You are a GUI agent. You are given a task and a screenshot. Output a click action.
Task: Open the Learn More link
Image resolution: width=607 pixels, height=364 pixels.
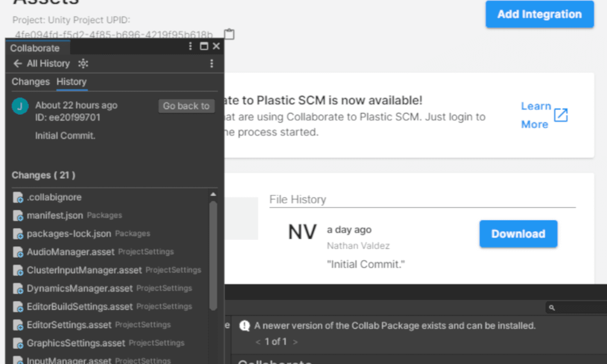pos(536,115)
